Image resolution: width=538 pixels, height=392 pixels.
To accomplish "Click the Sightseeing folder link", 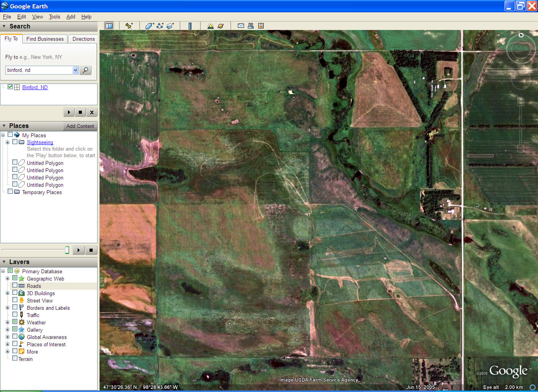I will [x=40, y=142].
